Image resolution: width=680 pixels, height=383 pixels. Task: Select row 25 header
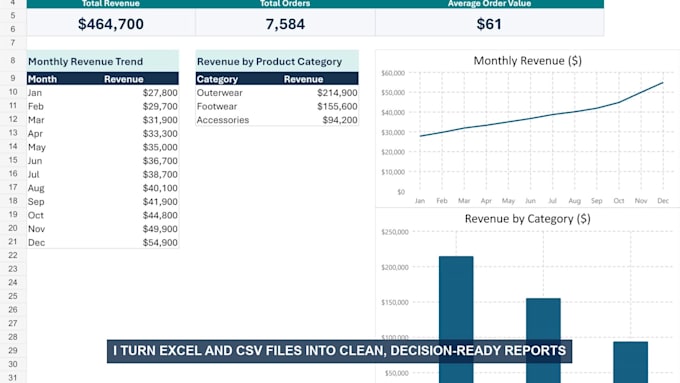pyautogui.click(x=13, y=296)
